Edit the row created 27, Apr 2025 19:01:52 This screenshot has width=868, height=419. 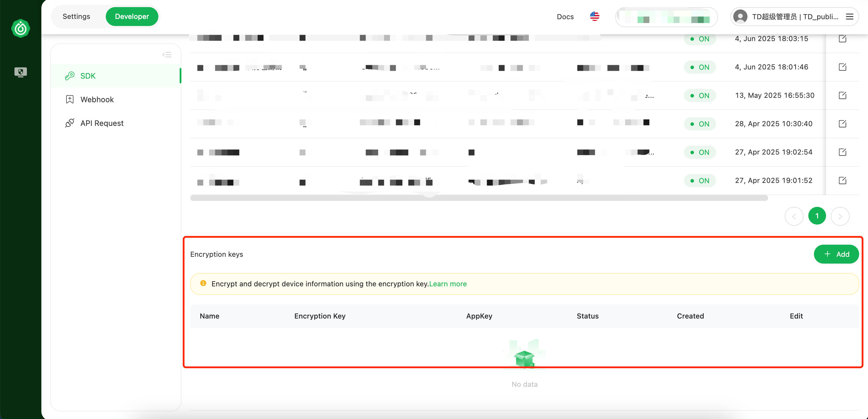click(842, 180)
